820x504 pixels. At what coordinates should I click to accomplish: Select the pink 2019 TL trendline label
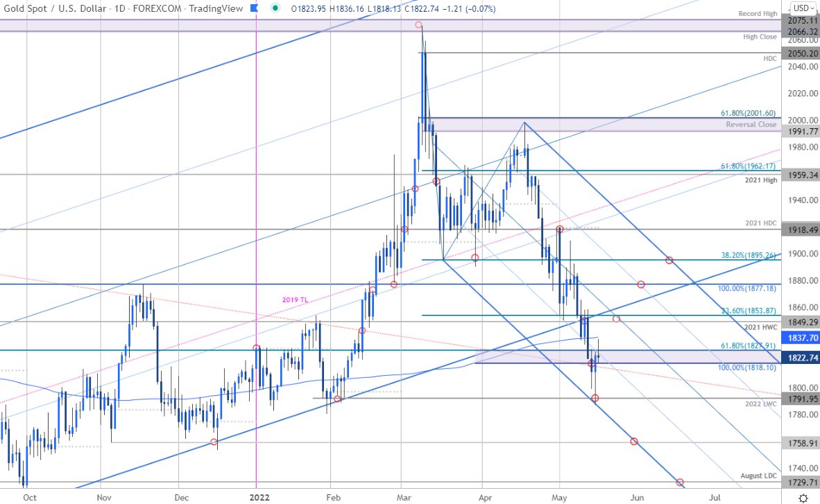(296, 299)
